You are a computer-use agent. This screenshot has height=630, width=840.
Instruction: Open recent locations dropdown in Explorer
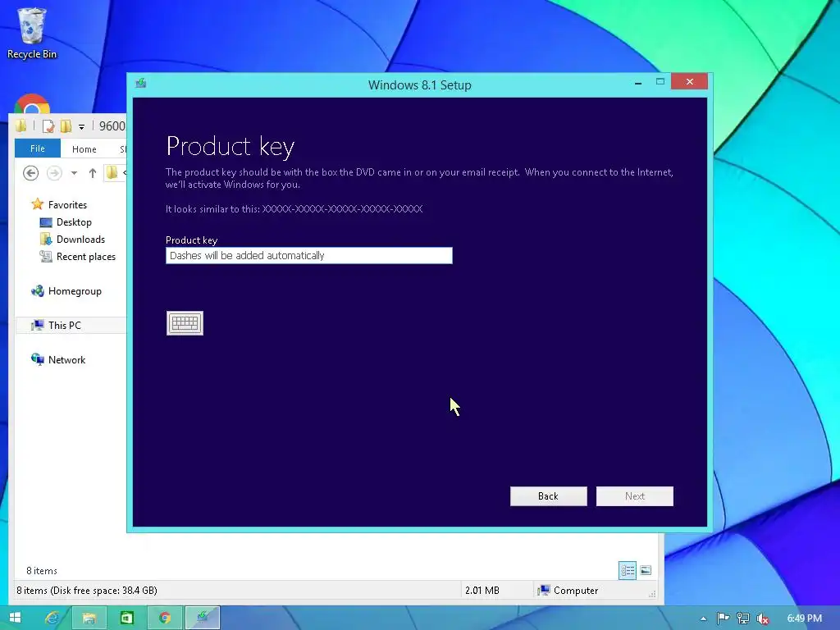74,173
